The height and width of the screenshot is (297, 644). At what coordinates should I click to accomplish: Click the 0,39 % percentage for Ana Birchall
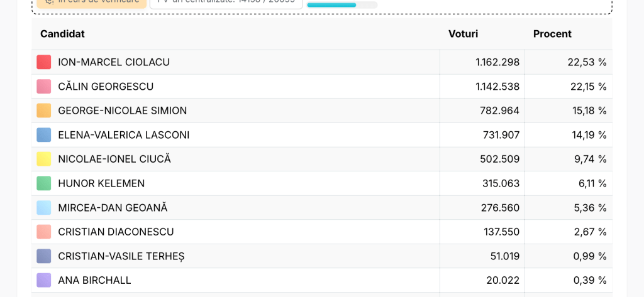coord(590,280)
